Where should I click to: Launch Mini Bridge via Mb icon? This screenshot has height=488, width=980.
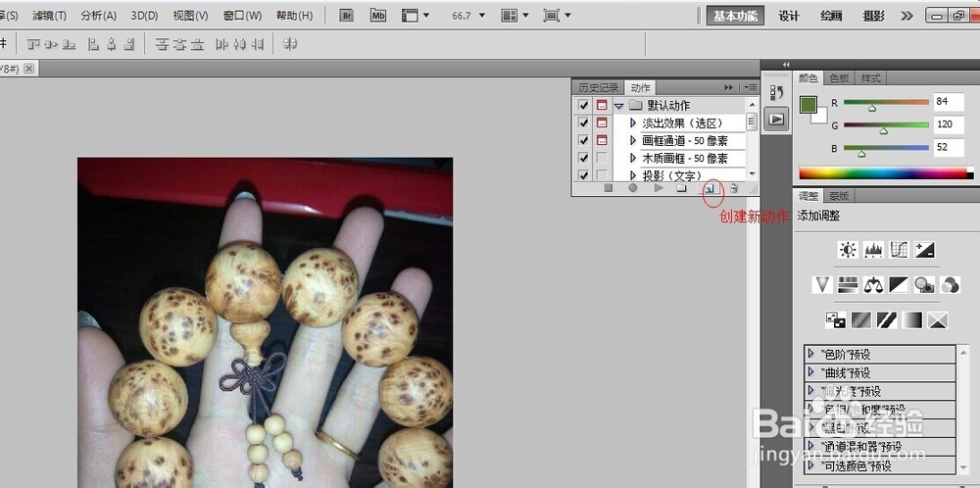coord(378,16)
